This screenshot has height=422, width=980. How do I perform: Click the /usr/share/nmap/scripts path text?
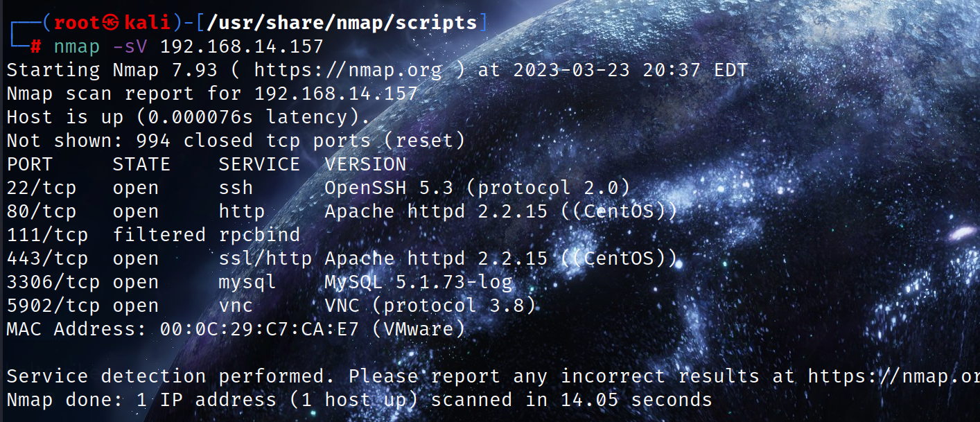point(342,23)
